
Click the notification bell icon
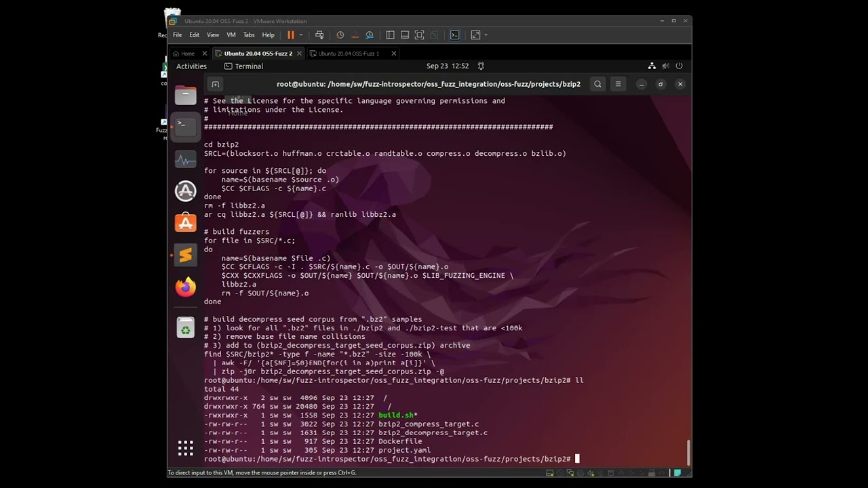click(x=481, y=66)
